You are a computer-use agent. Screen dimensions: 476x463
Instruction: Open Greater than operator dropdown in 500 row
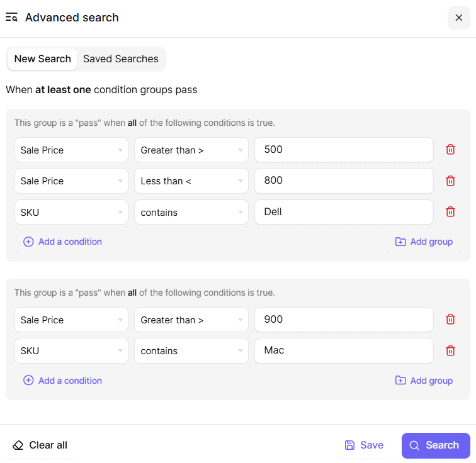coord(191,150)
